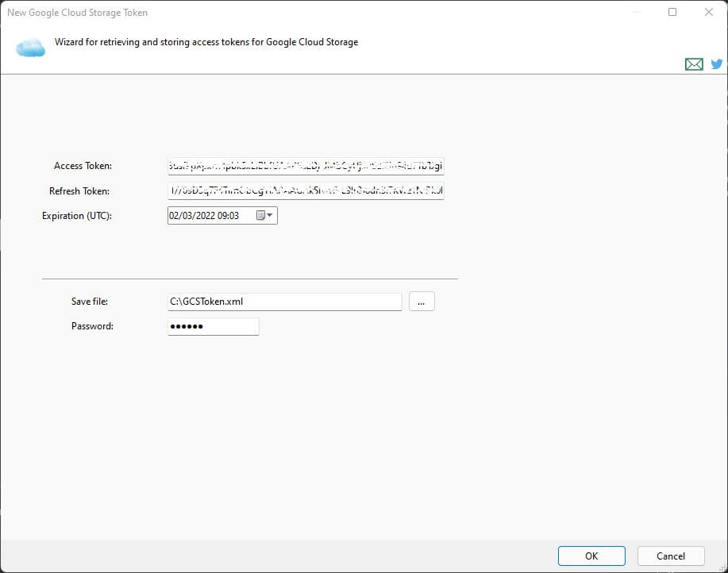
Task: Open the email envelope icon
Action: point(693,63)
